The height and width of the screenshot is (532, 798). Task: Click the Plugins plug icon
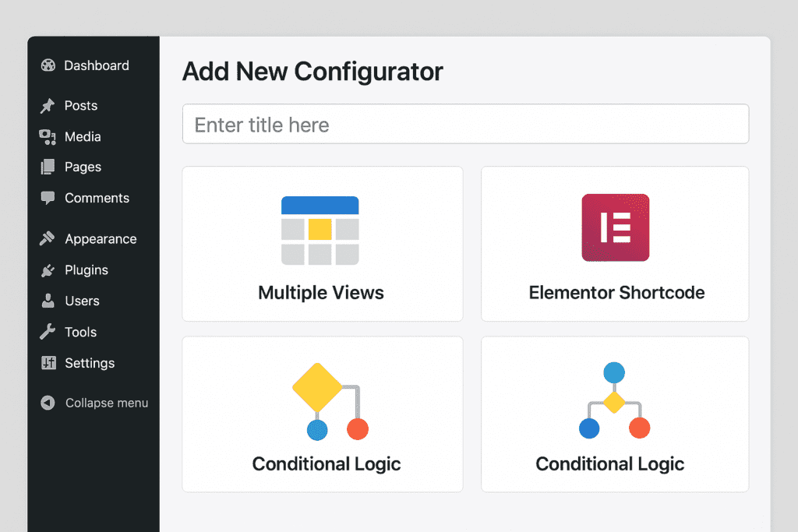48,270
